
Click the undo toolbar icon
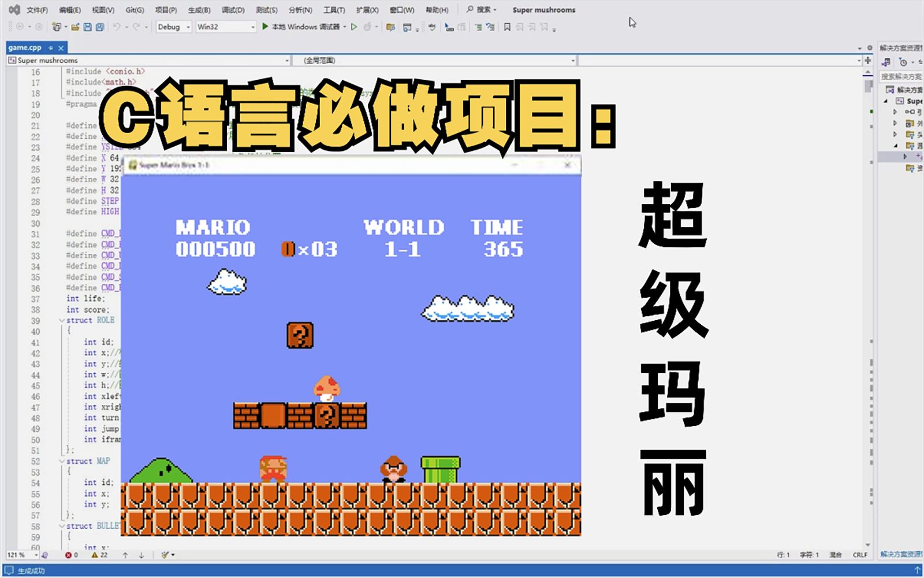[x=116, y=27]
